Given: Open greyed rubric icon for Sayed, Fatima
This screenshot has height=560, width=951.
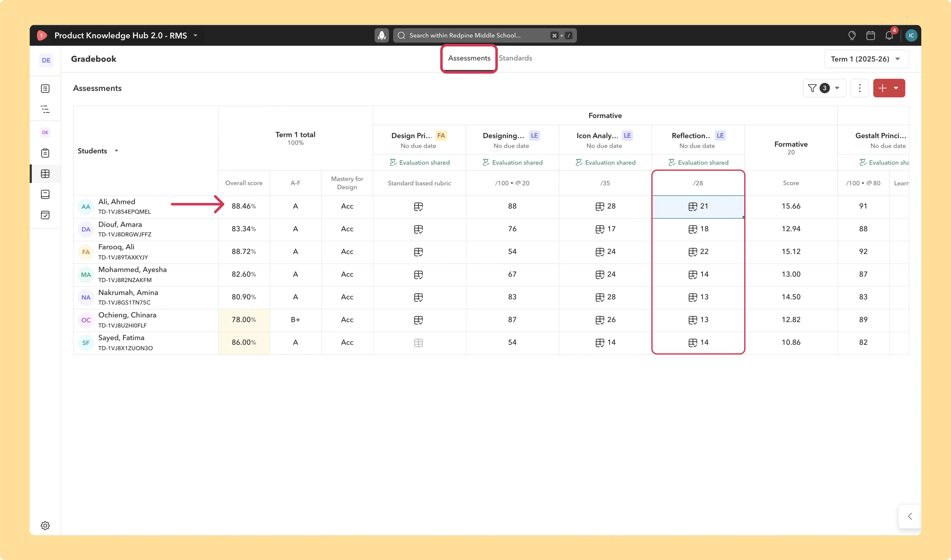Looking at the screenshot, I should pyautogui.click(x=418, y=343).
